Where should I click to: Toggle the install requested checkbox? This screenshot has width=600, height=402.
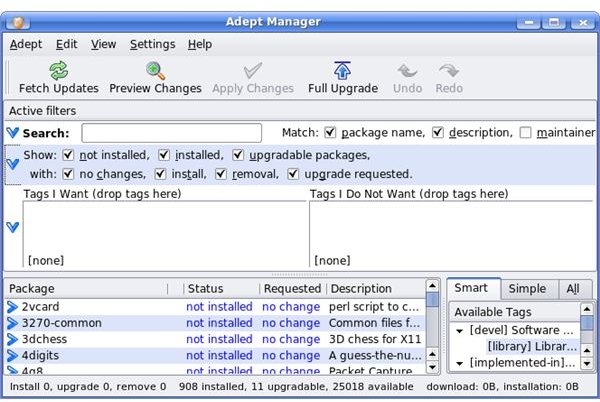pyautogui.click(x=160, y=174)
